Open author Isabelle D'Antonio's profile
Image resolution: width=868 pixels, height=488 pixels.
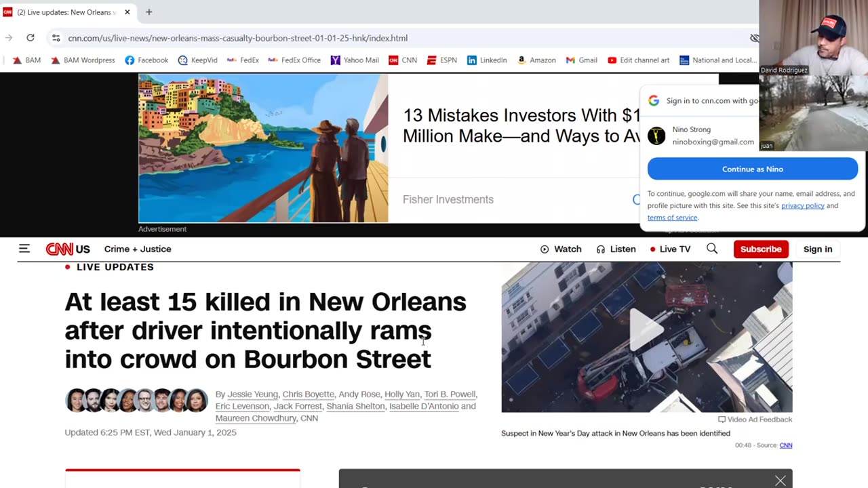click(424, 407)
